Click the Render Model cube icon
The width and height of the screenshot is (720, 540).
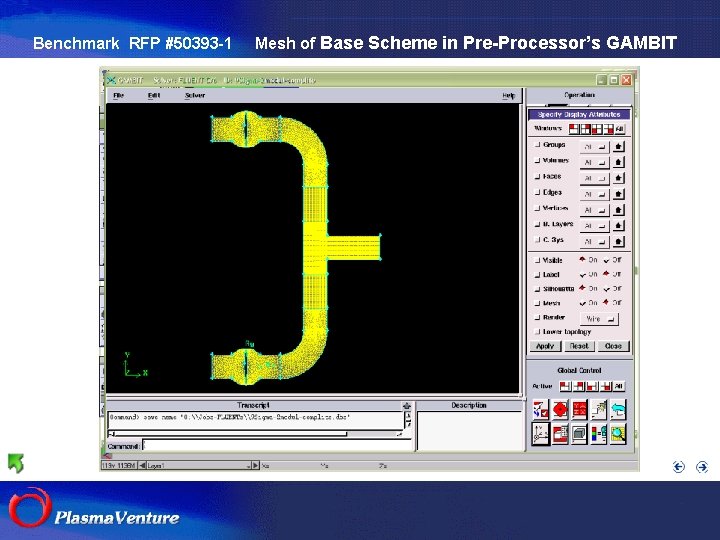point(579,433)
